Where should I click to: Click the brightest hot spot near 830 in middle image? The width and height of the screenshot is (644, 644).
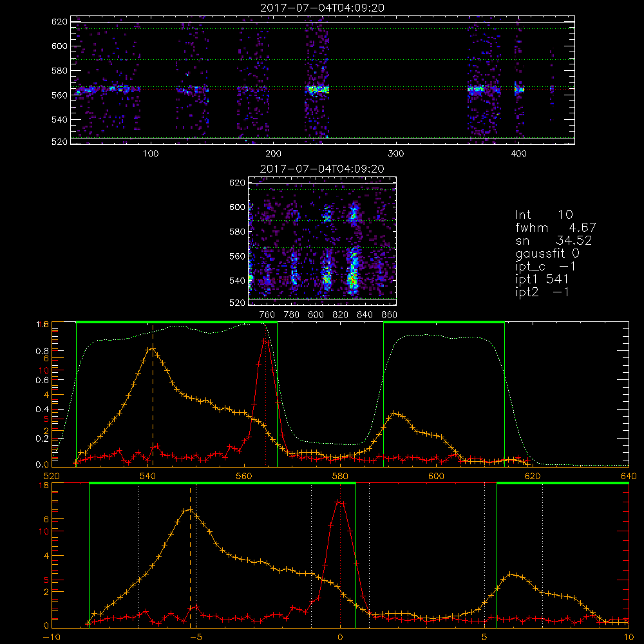[352, 280]
